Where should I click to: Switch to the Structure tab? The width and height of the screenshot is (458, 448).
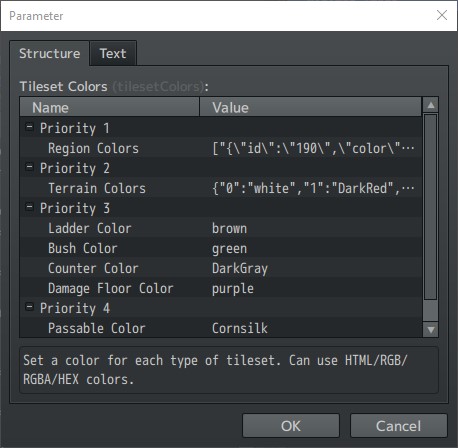[49, 54]
